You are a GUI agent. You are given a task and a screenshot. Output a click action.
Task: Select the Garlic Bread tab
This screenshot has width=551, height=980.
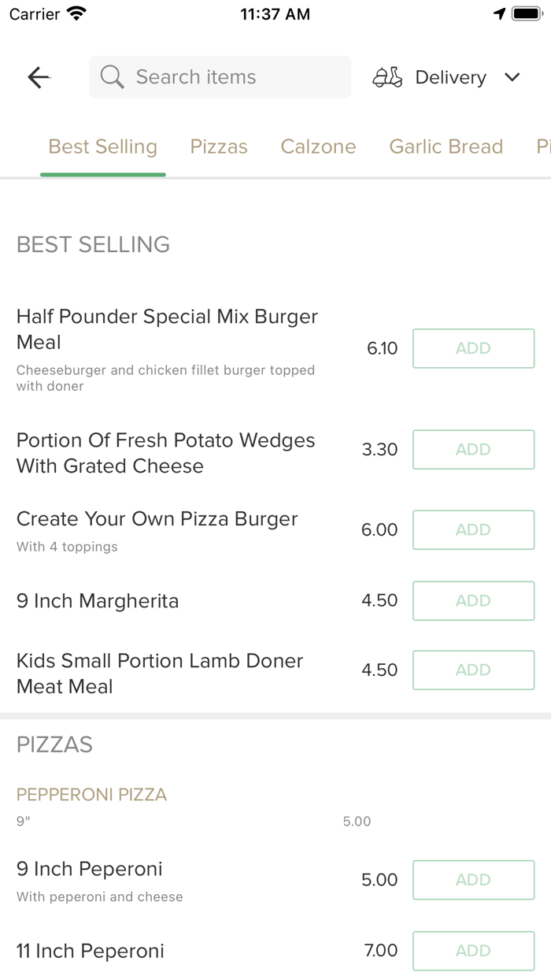(x=446, y=147)
